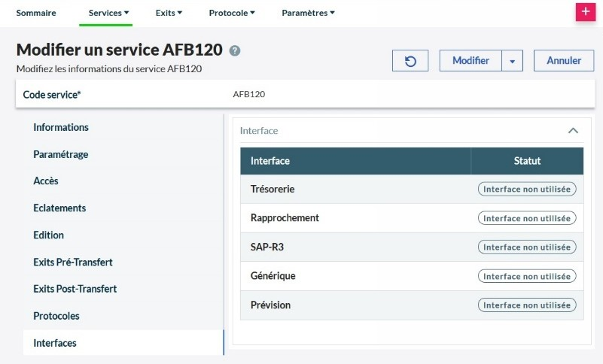The image size is (603, 364).
Task: Expand the Protocole menu
Action: click(x=232, y=13)
